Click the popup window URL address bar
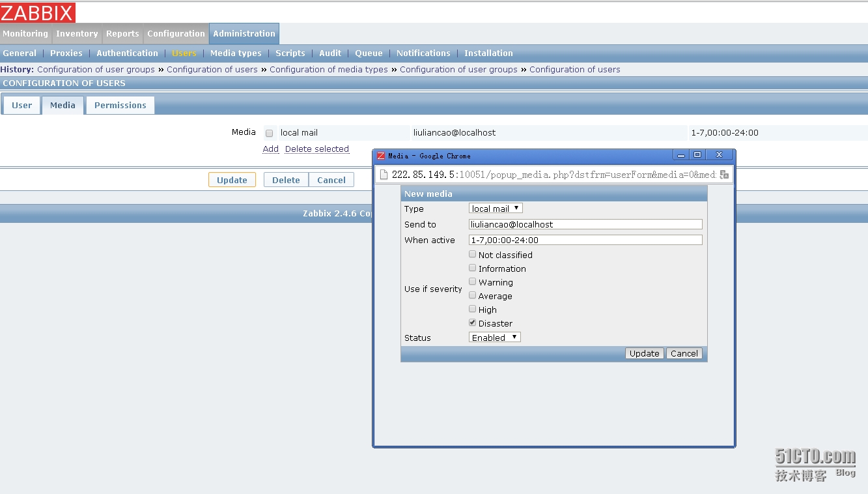This screenshot has width=868, height=494. click(553, 175)
